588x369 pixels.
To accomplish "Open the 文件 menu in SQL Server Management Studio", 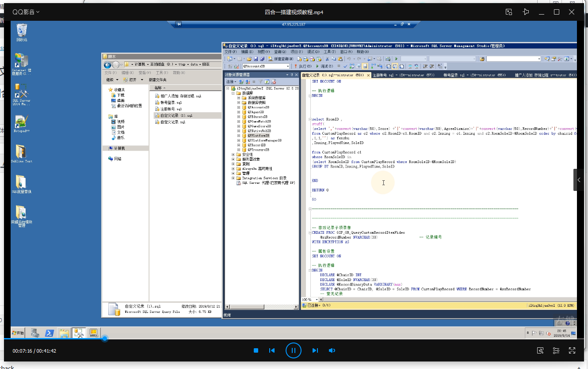I will pos(230,52).
